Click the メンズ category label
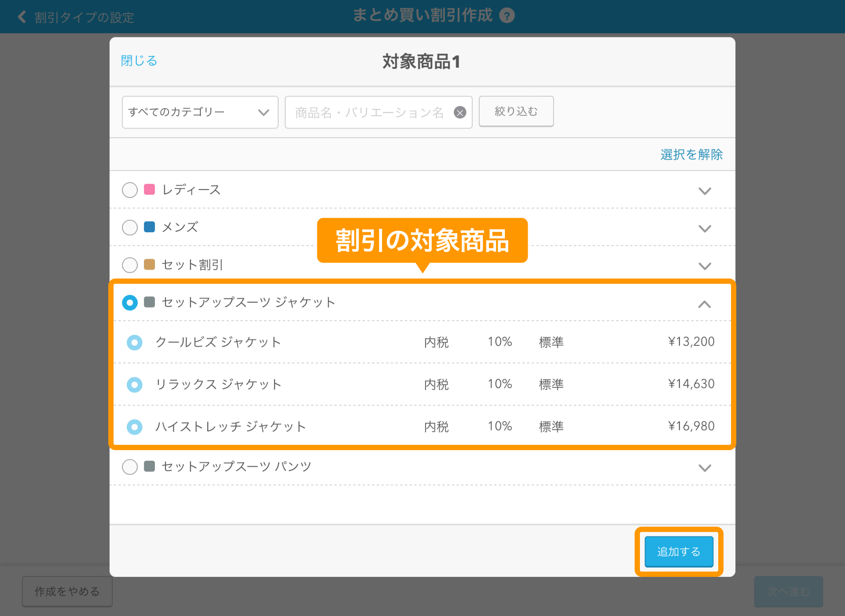 click(x=180, y=227)
